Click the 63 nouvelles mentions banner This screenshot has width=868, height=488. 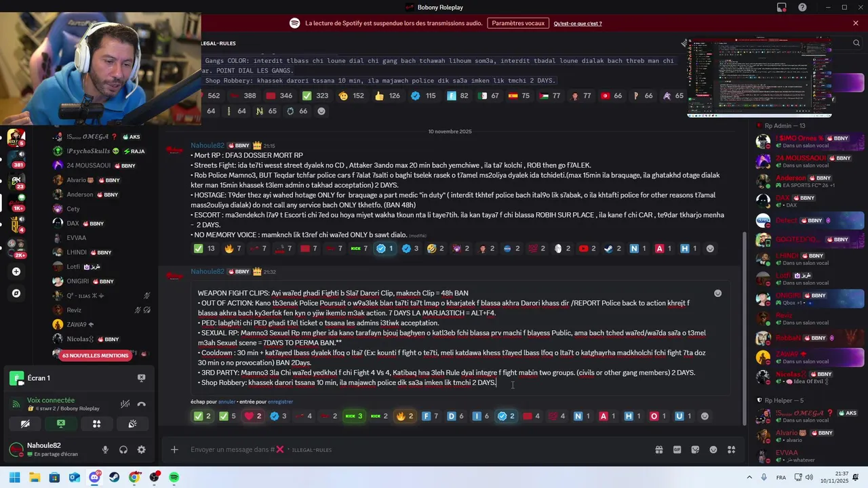point(95,355)
